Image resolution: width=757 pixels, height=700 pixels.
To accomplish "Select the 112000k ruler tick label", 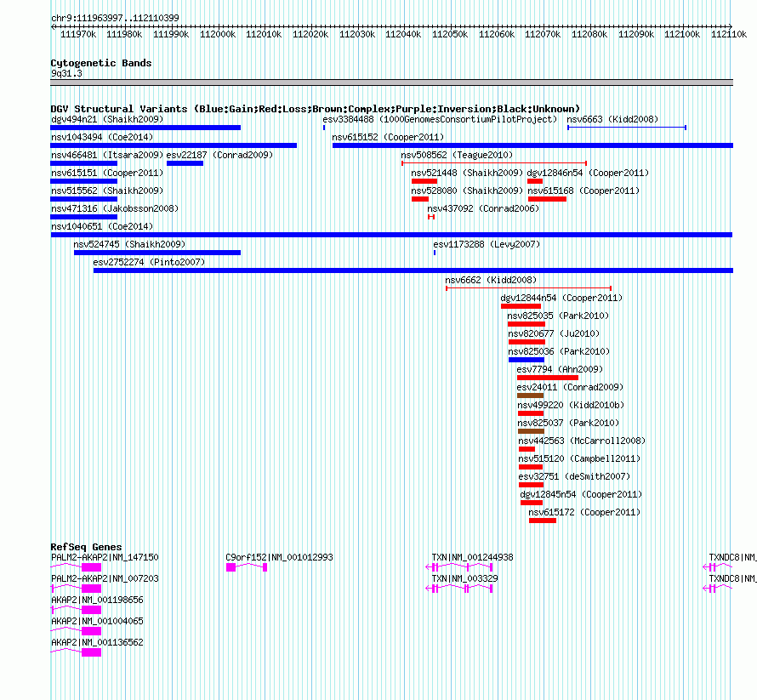I will pos(218,34).
